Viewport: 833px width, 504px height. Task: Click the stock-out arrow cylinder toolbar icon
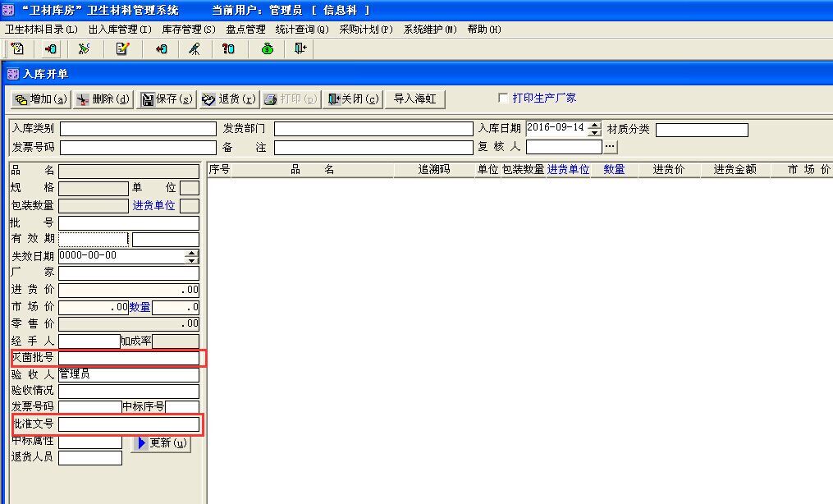click(162, 49)
